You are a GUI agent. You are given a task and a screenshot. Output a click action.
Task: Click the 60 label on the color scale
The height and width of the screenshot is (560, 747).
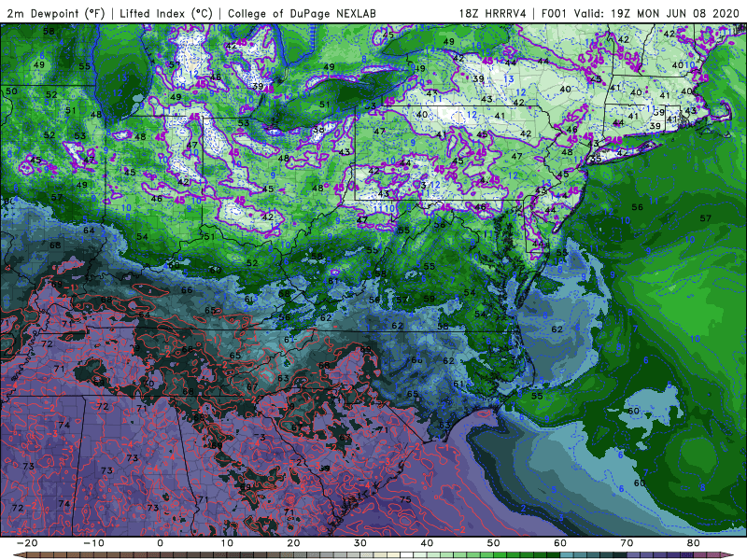(560, 543)
